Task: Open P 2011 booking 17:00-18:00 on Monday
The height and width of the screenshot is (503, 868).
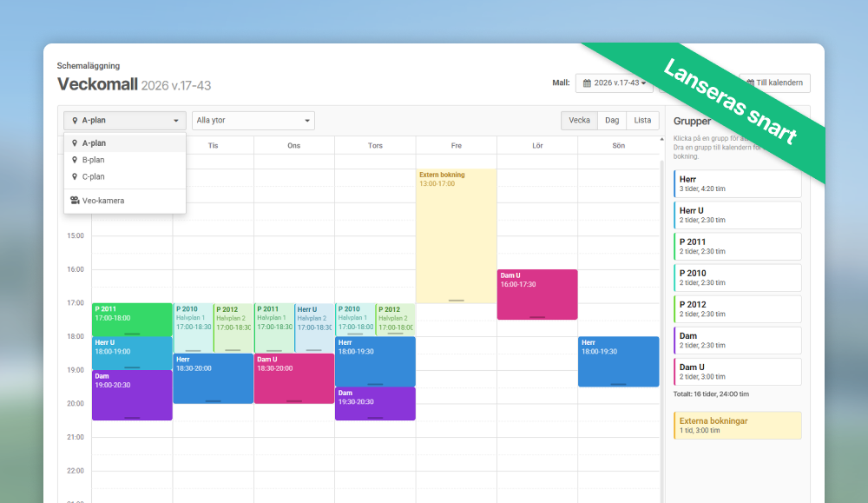Action: pos(132,320)
